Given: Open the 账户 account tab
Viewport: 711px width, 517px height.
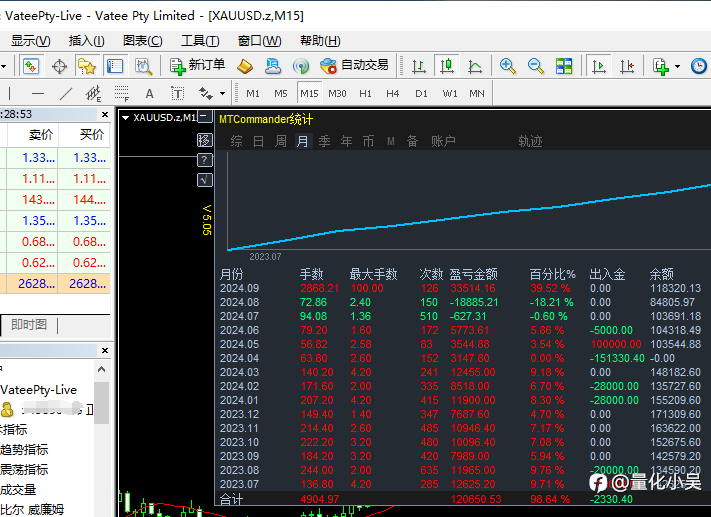Looking at the screenshot, I should 443,141.
